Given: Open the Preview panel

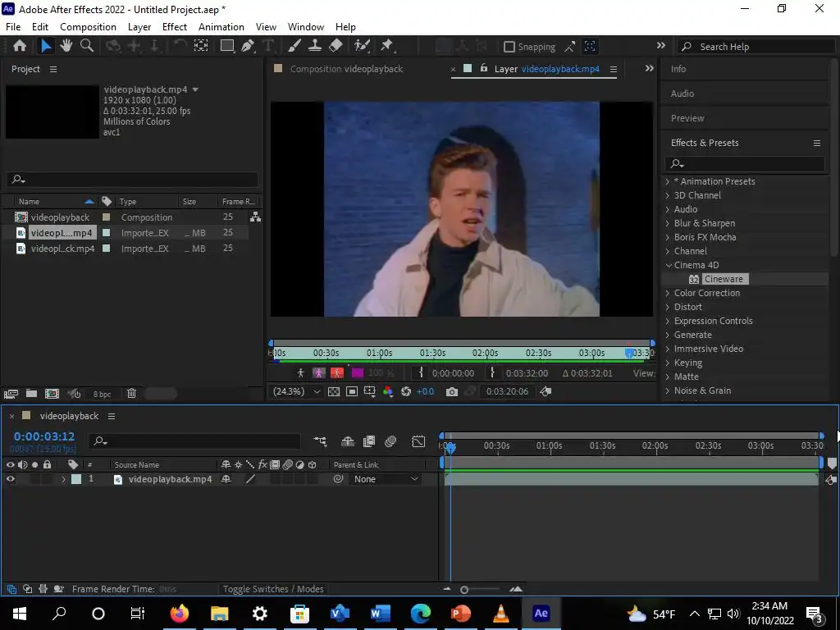Looking at the screenshot, I should coord(687,118).
